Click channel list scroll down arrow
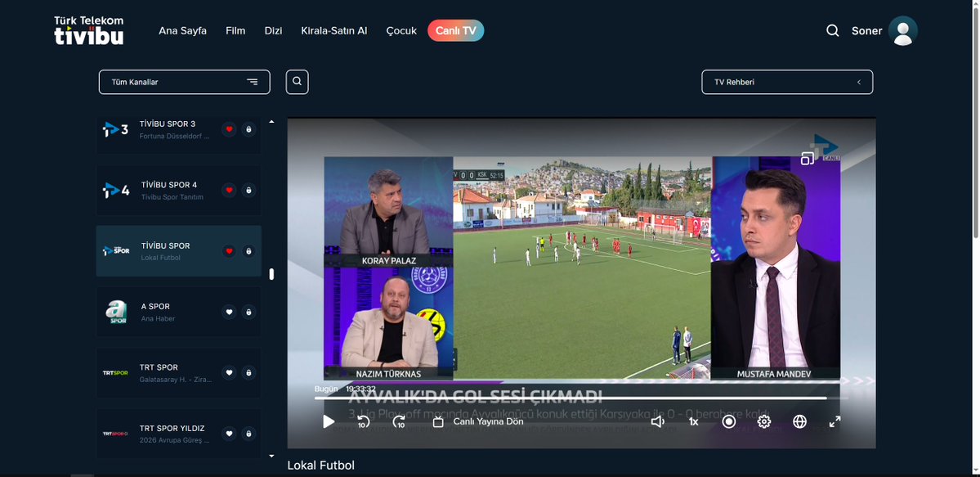Screen dimensions: 980x477 point(271,457)
